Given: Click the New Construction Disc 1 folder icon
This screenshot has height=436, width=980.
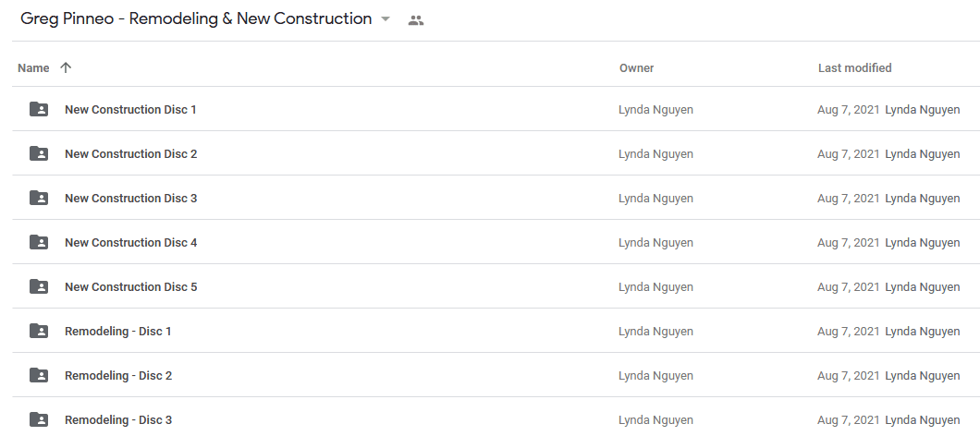Looking at the screenshot, I should pyautogui.click(x=39, y=109).
